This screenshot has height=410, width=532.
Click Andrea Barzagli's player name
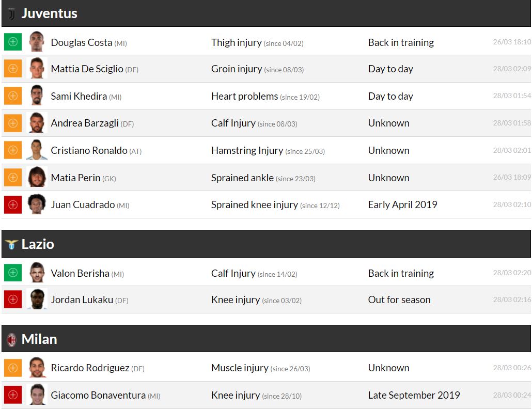(x=85, y=123)
